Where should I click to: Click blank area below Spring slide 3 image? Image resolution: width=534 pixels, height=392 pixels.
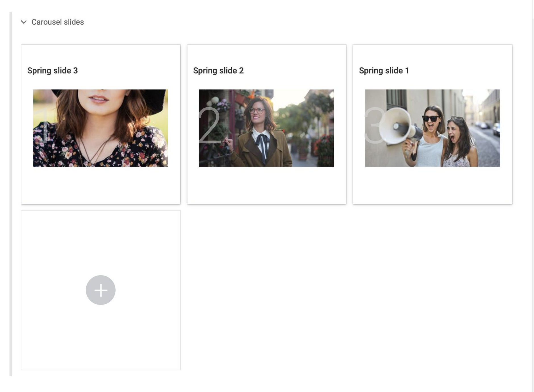101,185
